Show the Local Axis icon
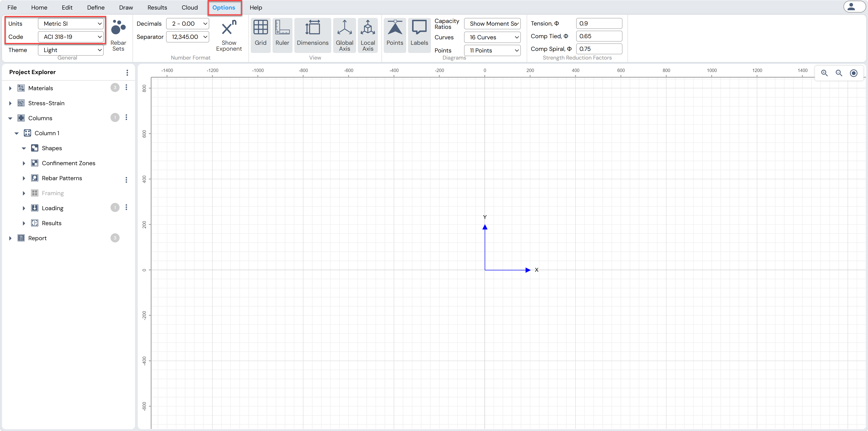 368,35
